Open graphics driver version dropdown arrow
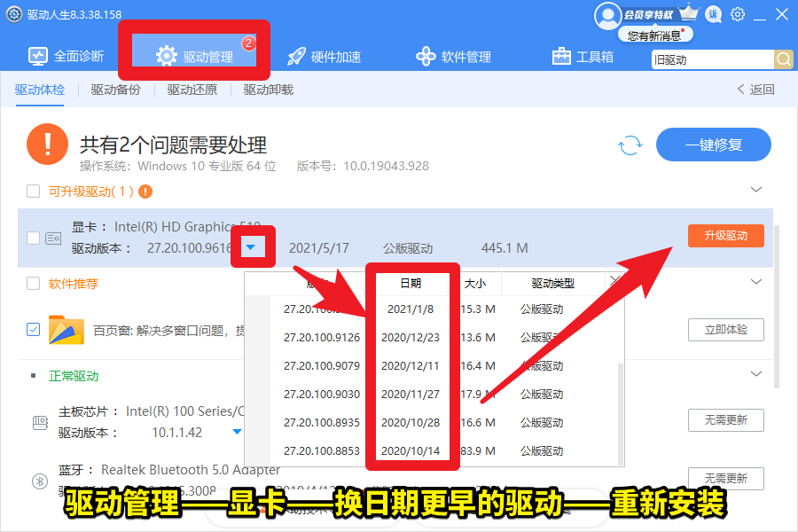The height and width of the screenshot is (532, 798). (250, 247)
